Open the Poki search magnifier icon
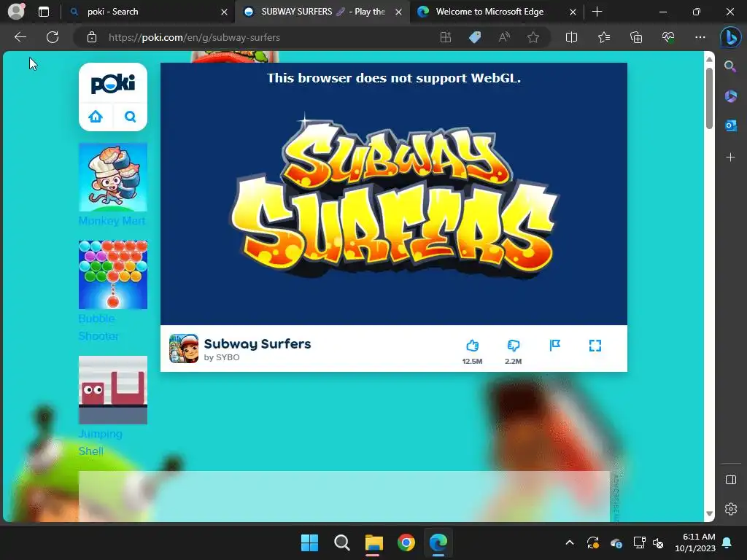Screen dimensions: 747x560 coord(130,116)
